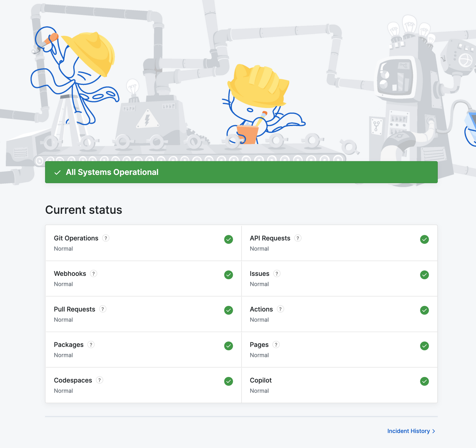The height and width of the screenshot is (448, 476).
Task: Click Normal status under Packages
Action: (x=63, y=355)
